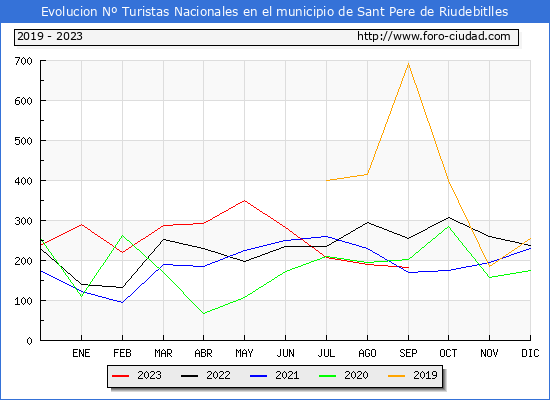Click the green 2020 low point at ABR
The image size is (550, 400).
203,313
